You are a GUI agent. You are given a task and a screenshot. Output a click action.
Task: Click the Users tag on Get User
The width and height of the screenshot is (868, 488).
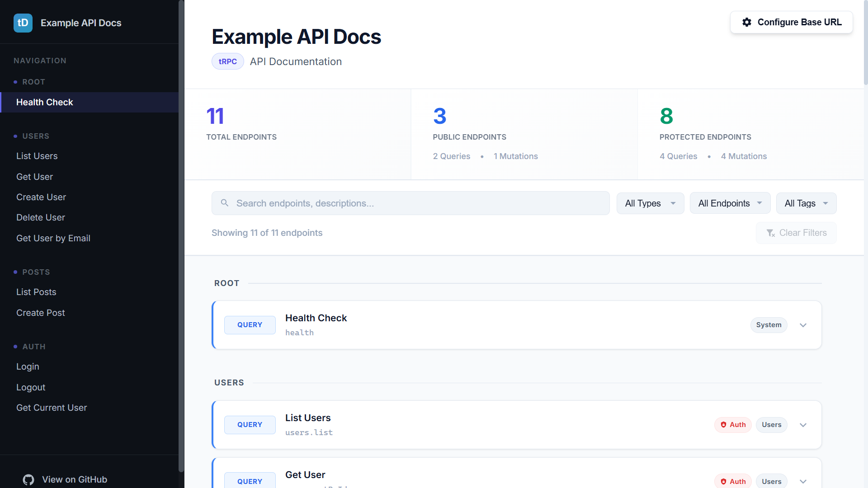[x=771, y=482]
